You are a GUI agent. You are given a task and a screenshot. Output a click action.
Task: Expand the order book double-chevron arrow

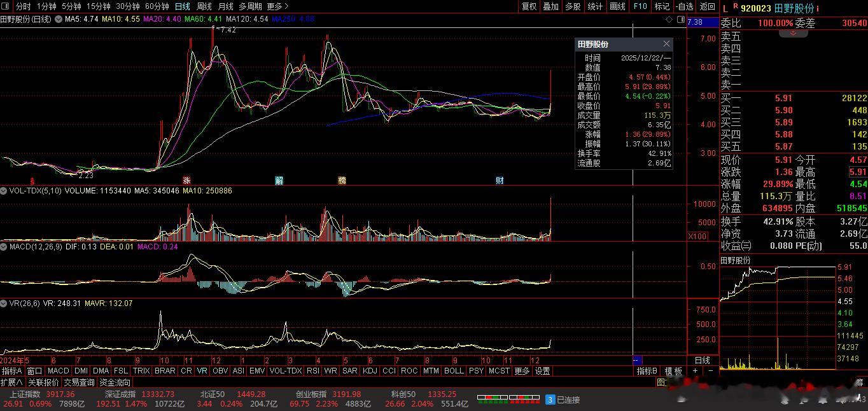click(793, 32)
